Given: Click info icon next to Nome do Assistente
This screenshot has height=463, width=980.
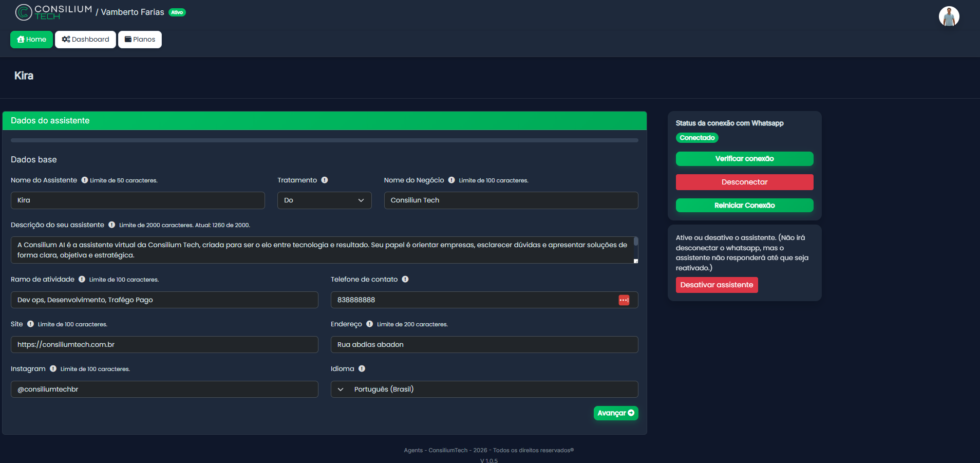Looking at the screenshot, I should (85, 180).
